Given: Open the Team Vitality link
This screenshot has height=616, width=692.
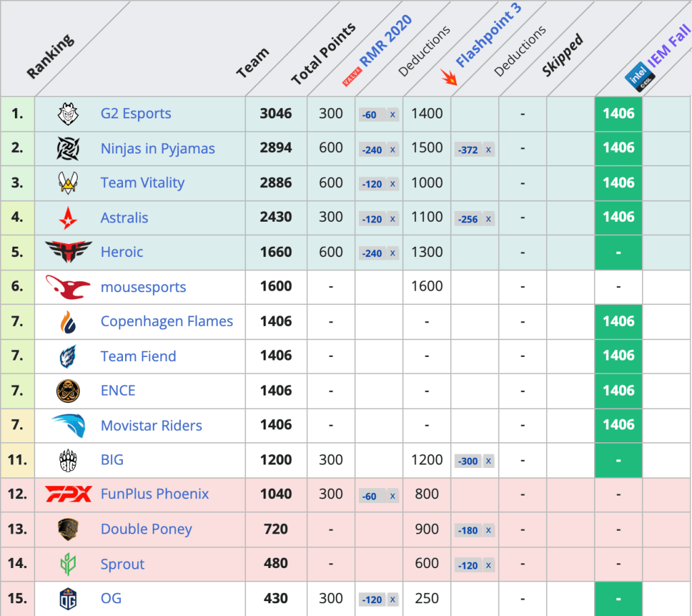Looking at the screenshot, I should click(x=143, y=183).
